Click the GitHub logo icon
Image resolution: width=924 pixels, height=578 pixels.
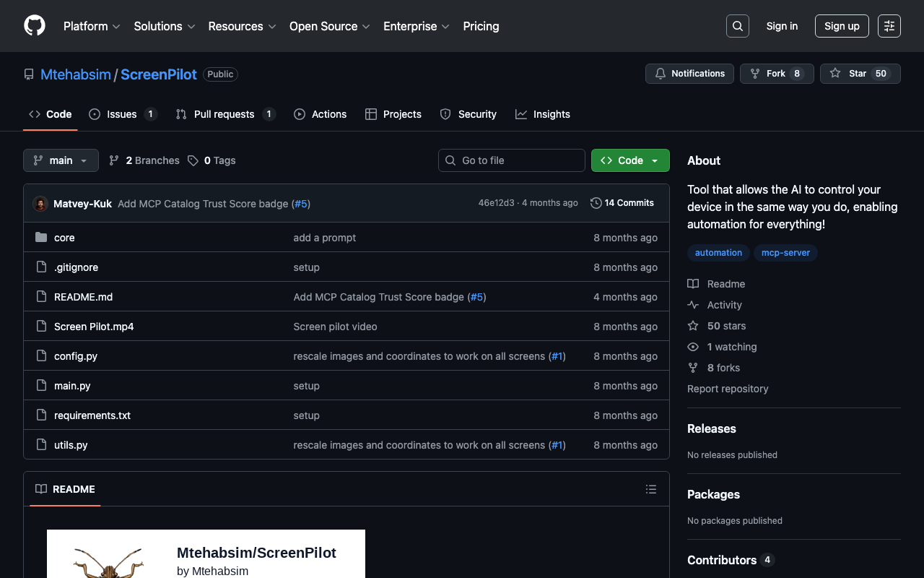[x=35, y=26]
